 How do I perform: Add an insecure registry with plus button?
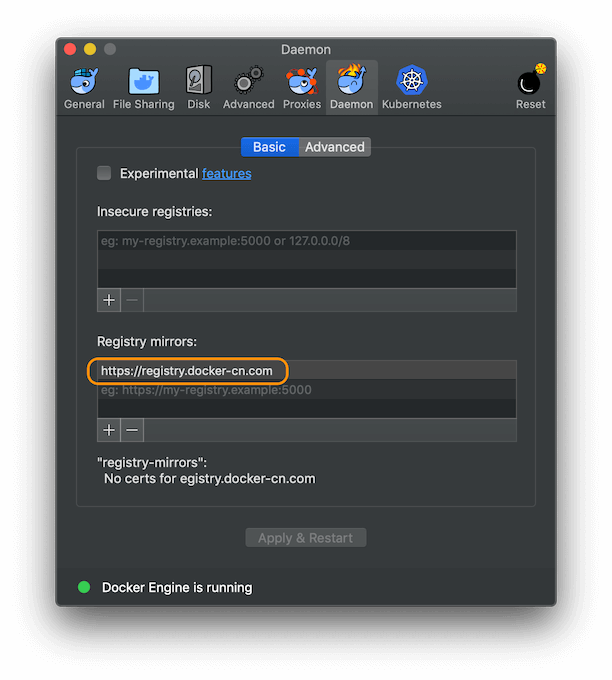(109, 300)
